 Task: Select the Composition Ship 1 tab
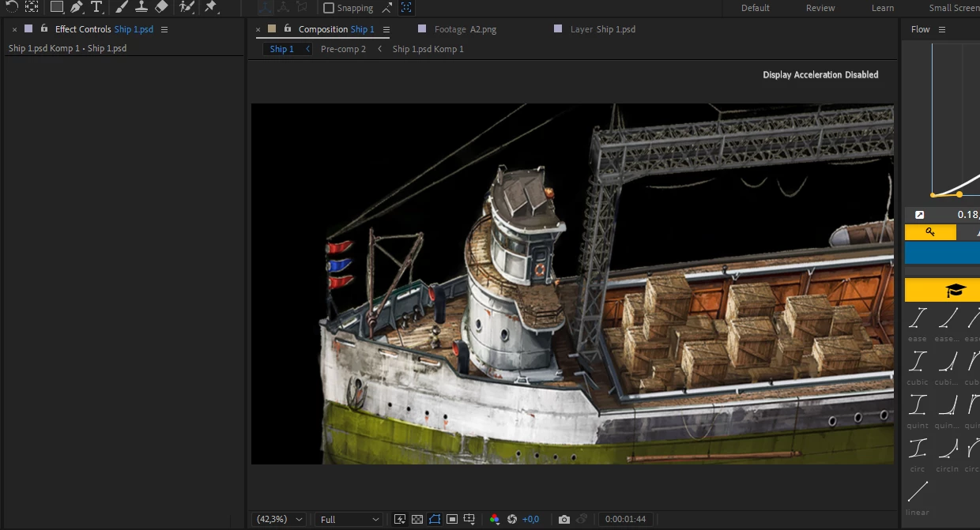[x=336, y=29]
